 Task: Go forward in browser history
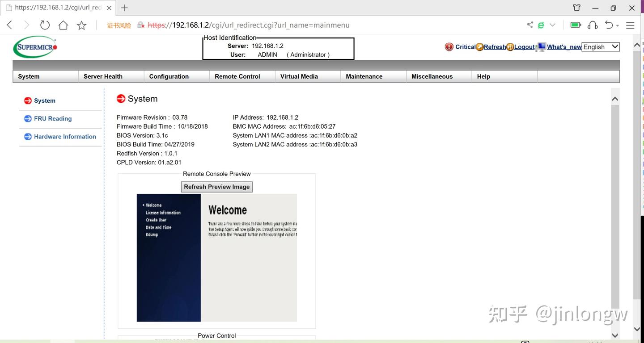tap(26, 25)
